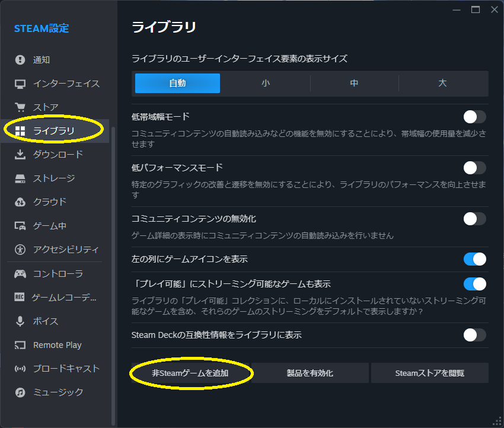
Task: Click 製品を有効化 button
Action: click(310, 373)
